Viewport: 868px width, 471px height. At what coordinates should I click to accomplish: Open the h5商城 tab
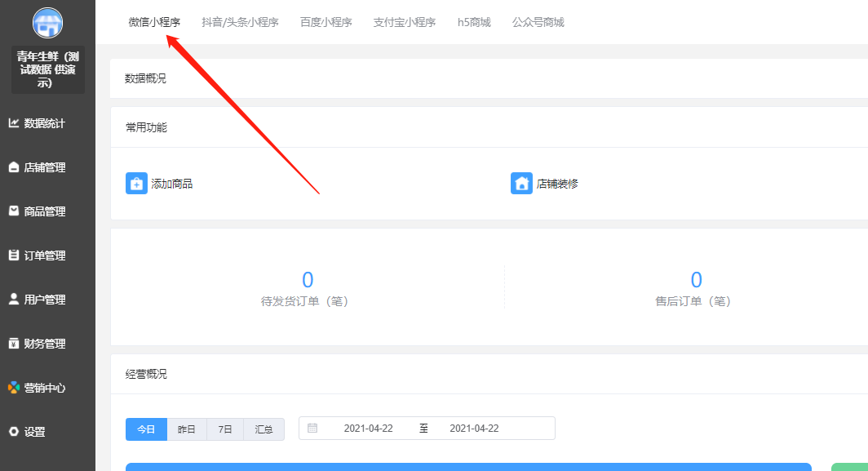coord(475,22)
